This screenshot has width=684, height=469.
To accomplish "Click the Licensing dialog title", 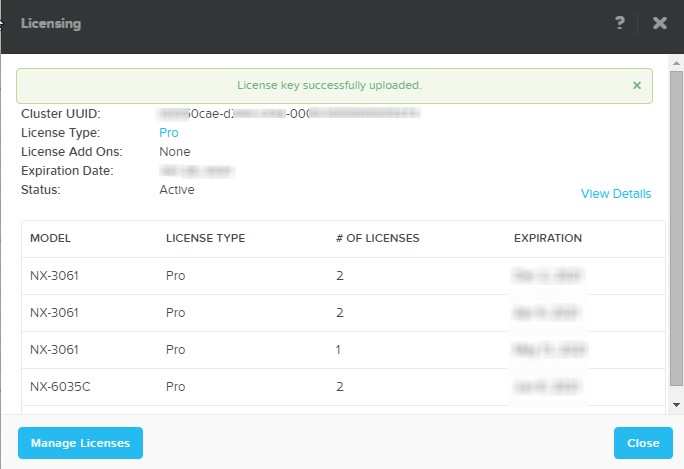I will 51,23.
